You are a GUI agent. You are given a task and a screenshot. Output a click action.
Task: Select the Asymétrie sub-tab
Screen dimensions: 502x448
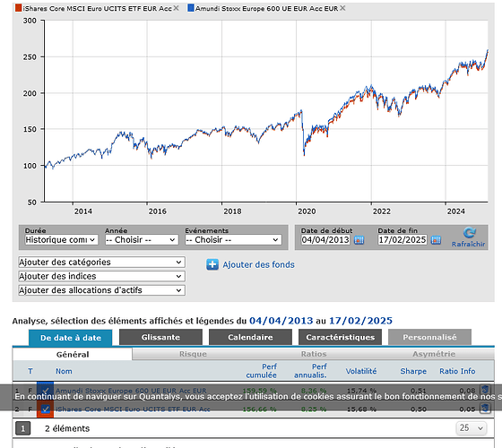coord(434,354)
